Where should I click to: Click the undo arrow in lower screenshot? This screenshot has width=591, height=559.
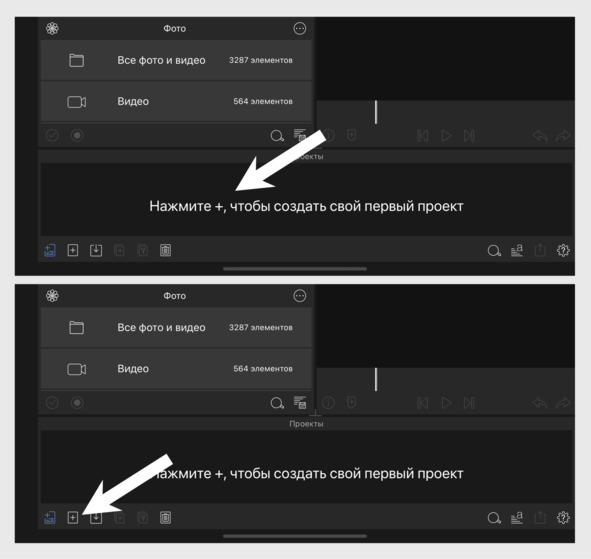click(540, 403)
